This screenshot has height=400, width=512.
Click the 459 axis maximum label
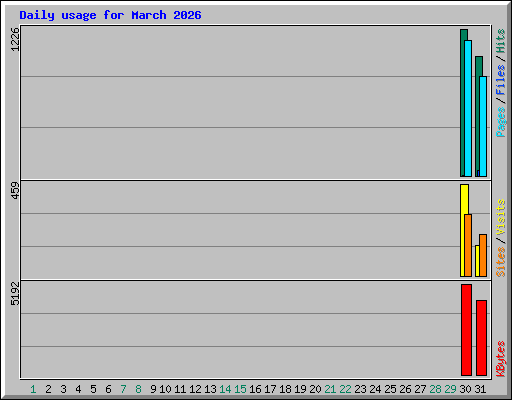pos(15,190)
